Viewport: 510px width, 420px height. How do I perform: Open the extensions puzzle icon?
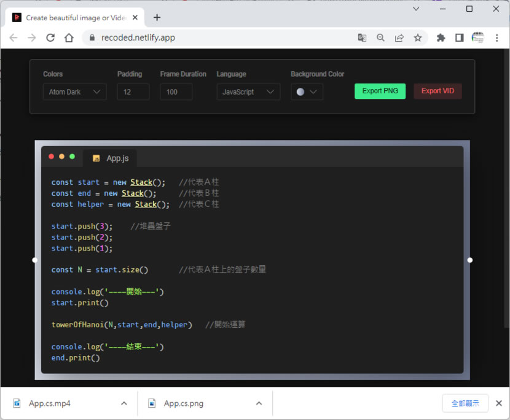coord(441,37)
